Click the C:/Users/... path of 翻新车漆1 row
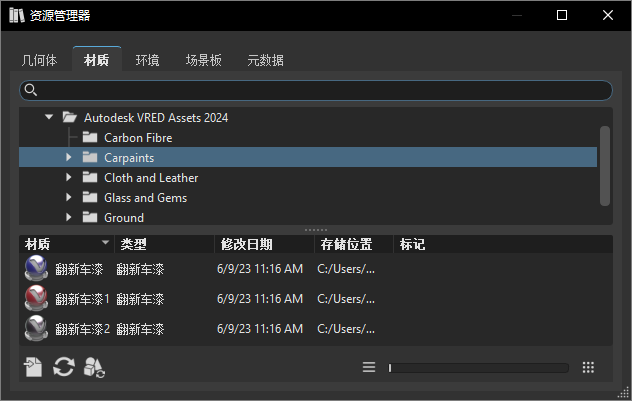 point(346,299)
